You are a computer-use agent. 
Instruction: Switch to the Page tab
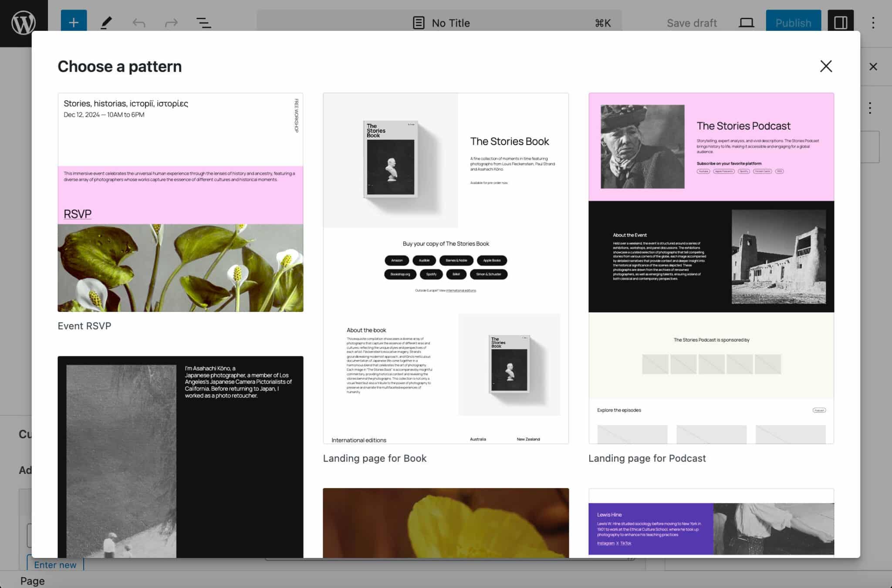[32, 581]
